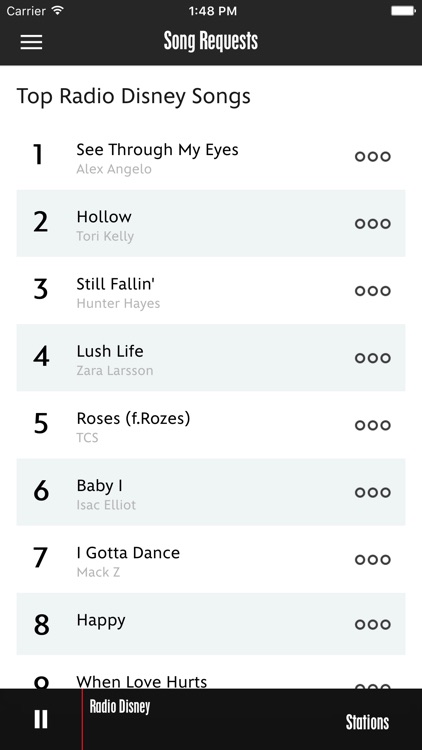Screen dimensions: 422x750
Task: Open more options for Hollow
Action: tap(373, 223)
